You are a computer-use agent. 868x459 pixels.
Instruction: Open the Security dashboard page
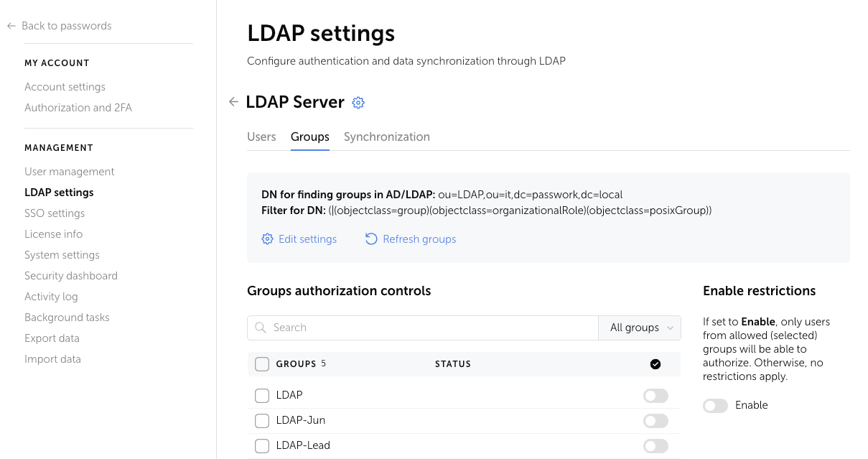[70, 275]
